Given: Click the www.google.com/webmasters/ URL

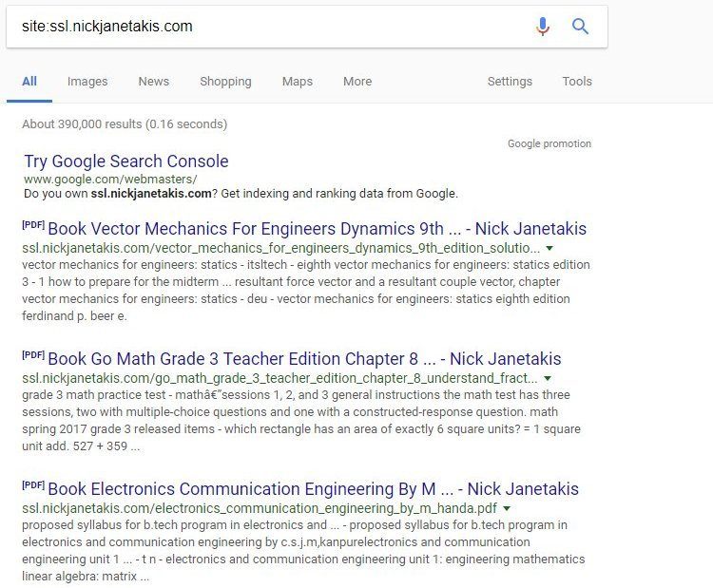Looking at the screenshot, I should tap(110, 179).
